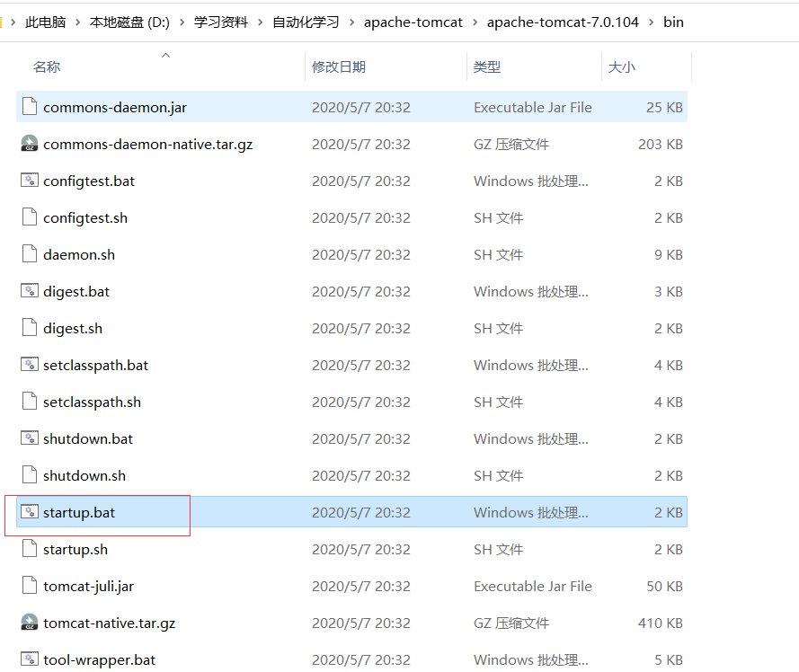Select the file name tomcat-juli.jar

[x=89, y=586]
